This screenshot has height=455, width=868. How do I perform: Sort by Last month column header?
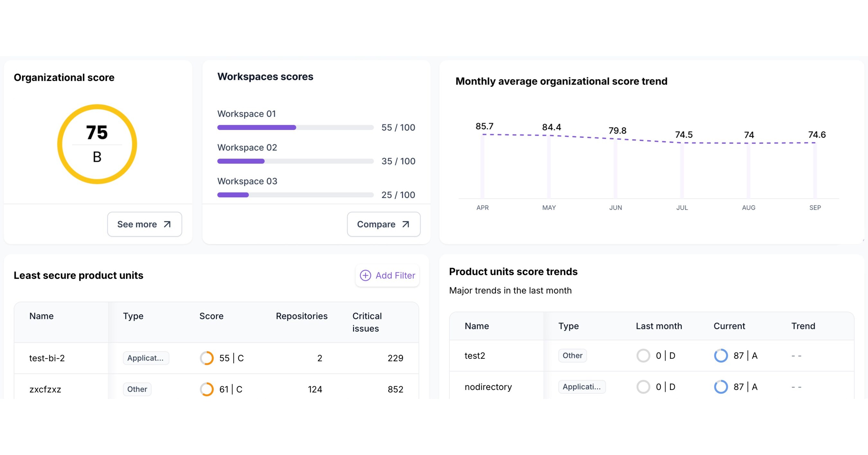(x=659, y=326)
